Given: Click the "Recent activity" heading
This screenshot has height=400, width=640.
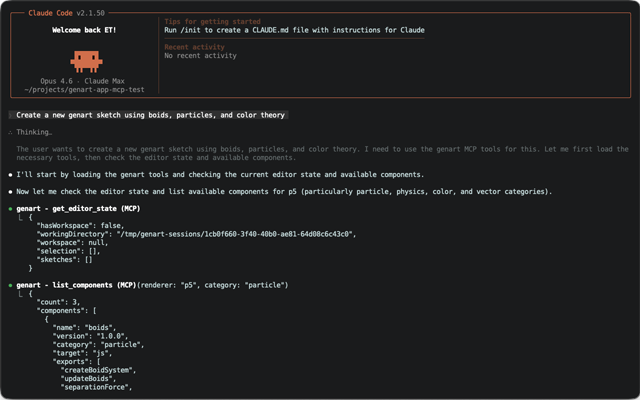Looking at the screenshot, I should tap(194, 47).
